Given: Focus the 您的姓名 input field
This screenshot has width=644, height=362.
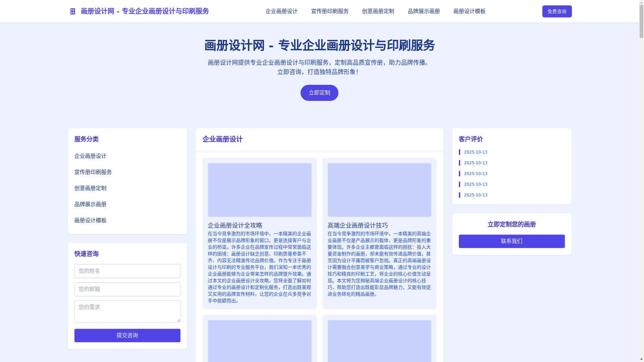Looking at the screenshot, I should 127,271.
